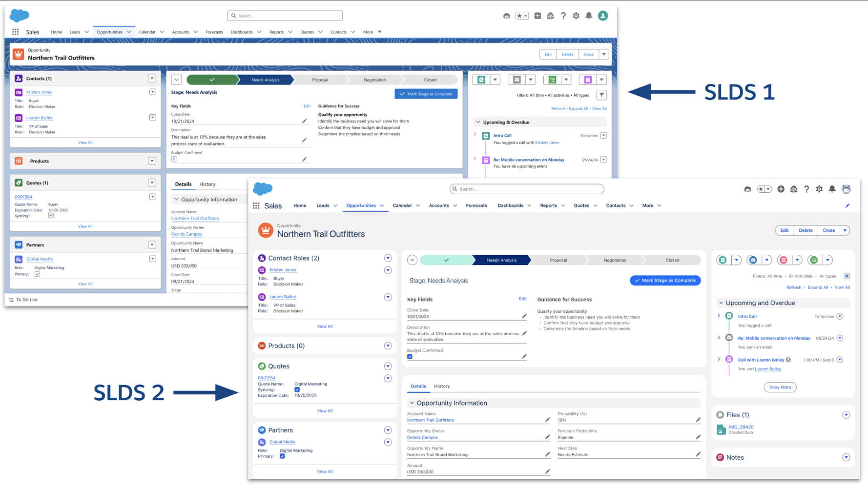Screen dimensions: 868x488
Task: Open Global Actions with the plus icon
Action: (x=780, y=189)
